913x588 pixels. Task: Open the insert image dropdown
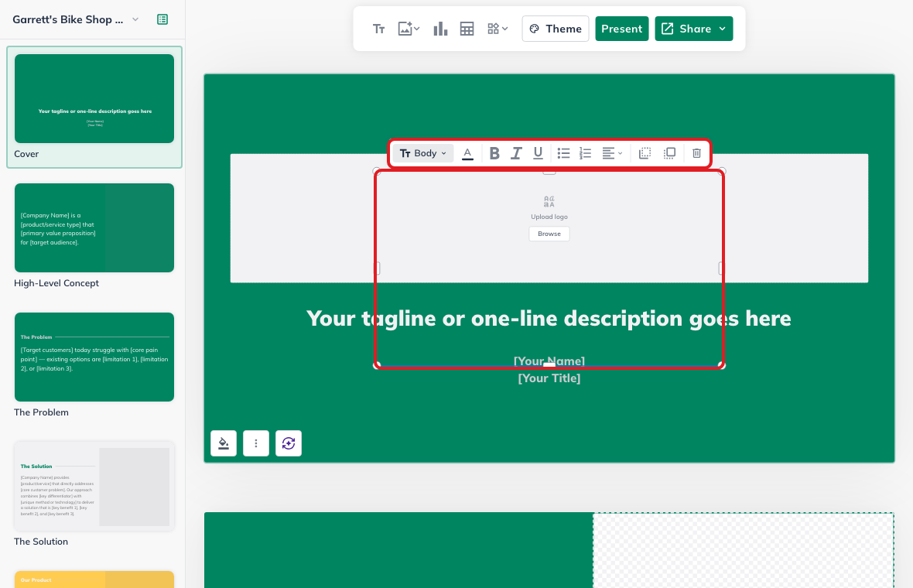coord(409,29)
